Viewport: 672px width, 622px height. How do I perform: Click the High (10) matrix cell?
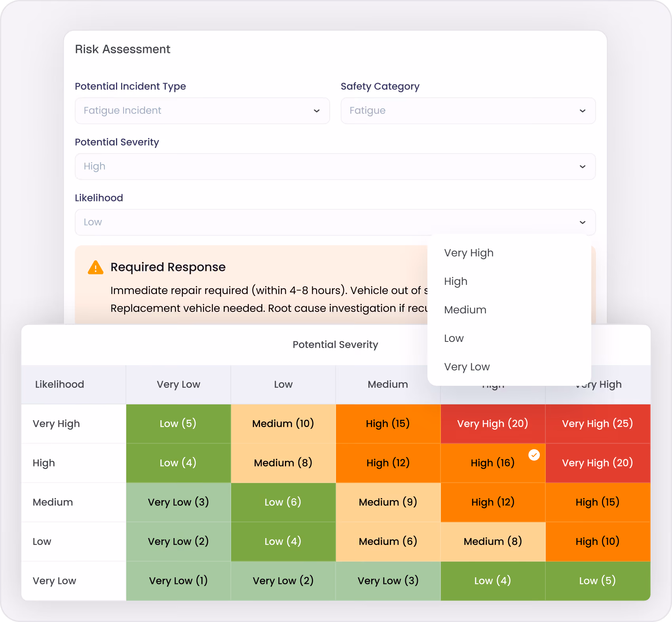point(598,541)
